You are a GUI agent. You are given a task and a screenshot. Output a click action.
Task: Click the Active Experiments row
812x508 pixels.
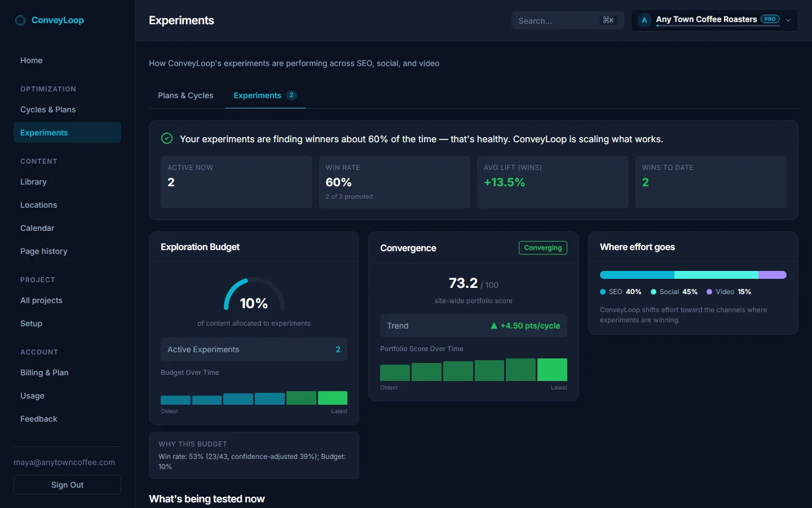[x=254, y=349]
